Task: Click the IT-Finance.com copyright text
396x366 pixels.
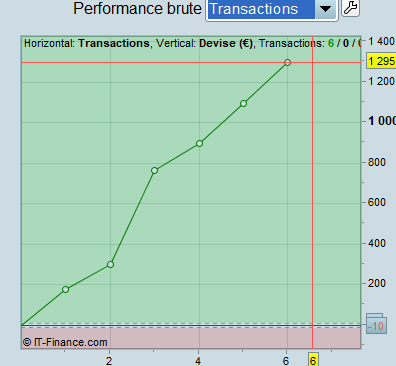Action: (x=65, y=342)
